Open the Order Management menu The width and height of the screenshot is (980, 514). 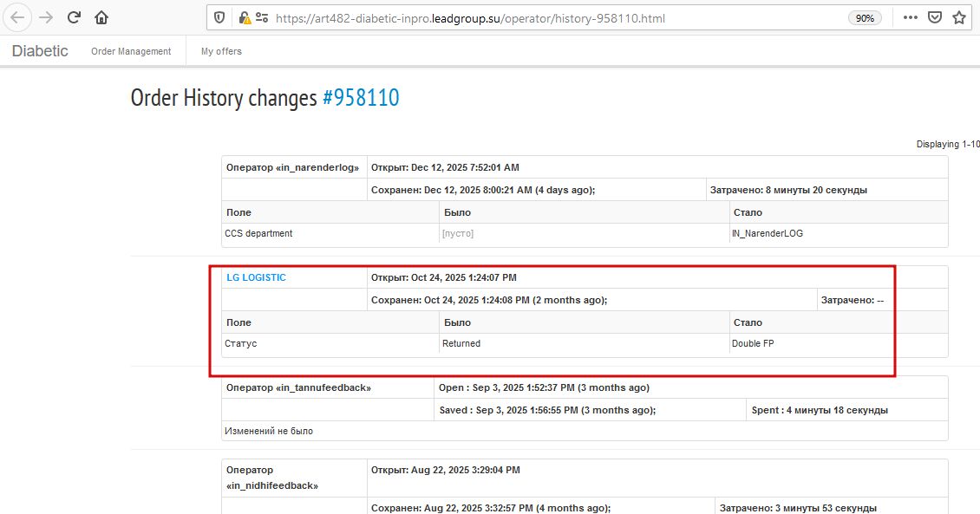point(131,51)
